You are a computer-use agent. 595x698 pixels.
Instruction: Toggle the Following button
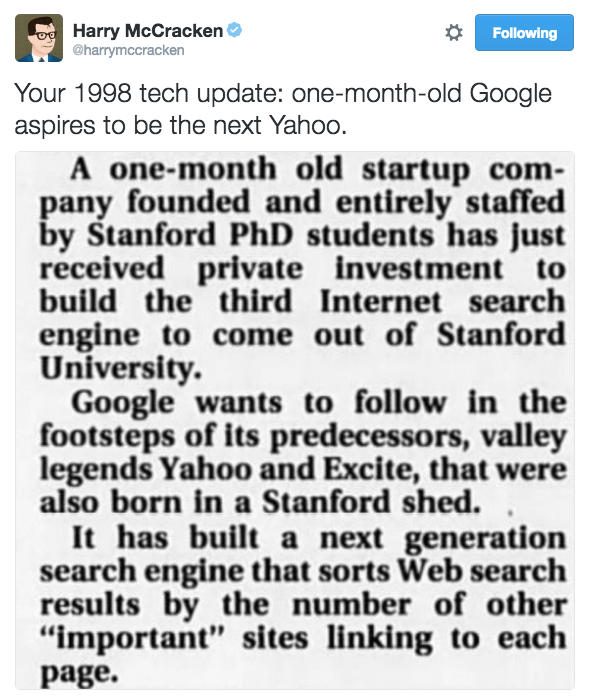[x=524, y=32]
